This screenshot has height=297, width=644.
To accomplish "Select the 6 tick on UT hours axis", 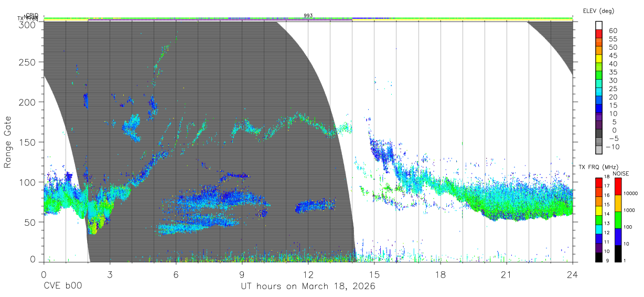I will [176, 274].
